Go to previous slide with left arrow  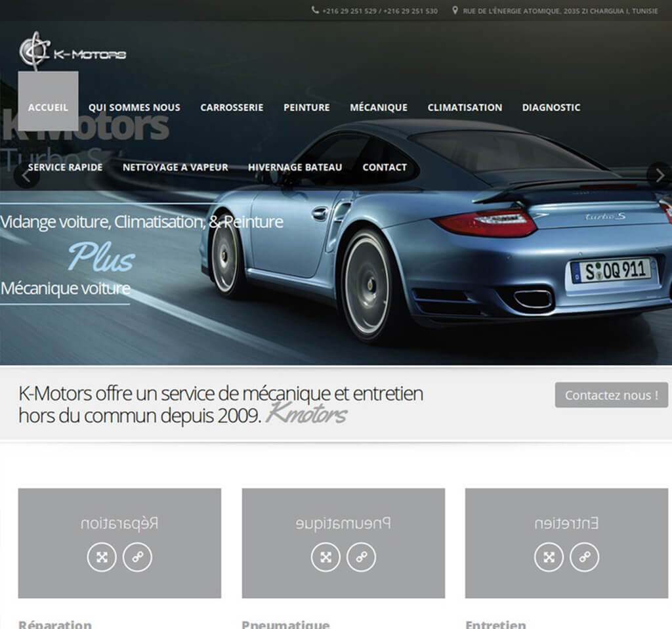(26, 176)
